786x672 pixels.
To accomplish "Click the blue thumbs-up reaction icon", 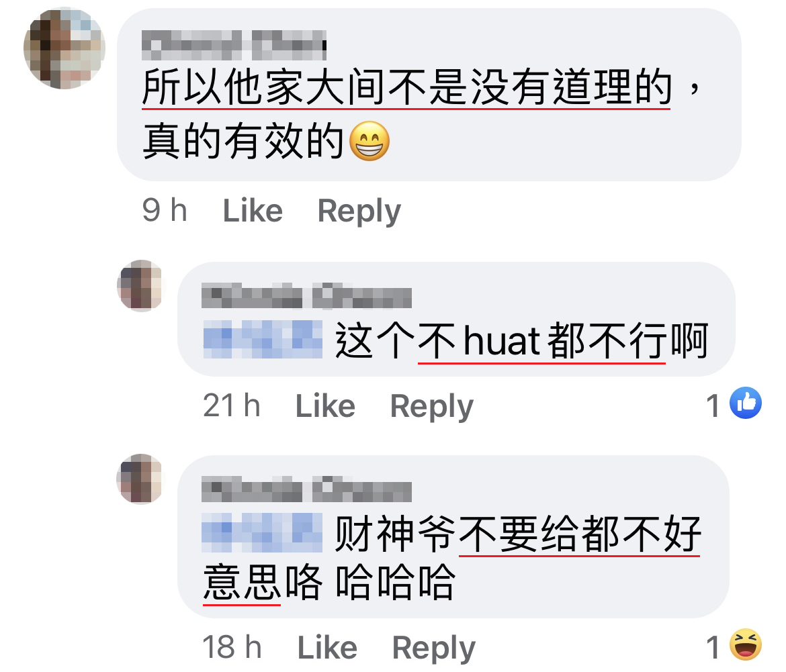I will (x=746, y=403).
